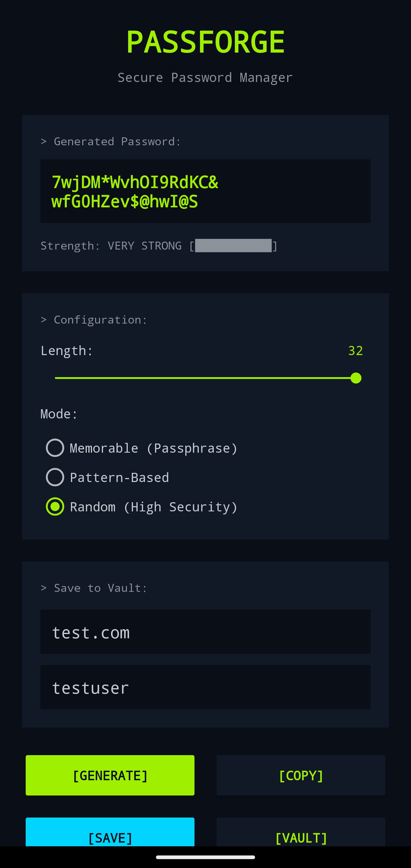411x868 pixels.
Task: Click the length value 32
Action: [x=355, y=351]
